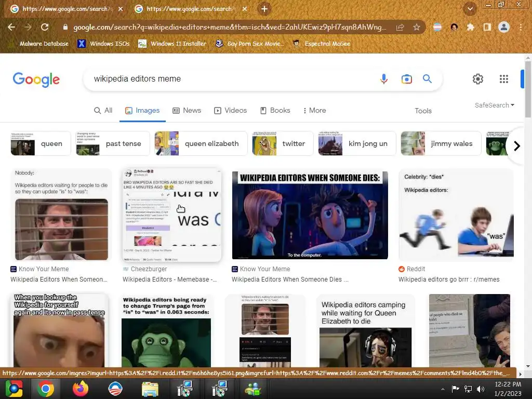Open 'Wikipedia editors go brrr : r/memes' link
This screenshot has height=399, width=532.
point(449,279)
